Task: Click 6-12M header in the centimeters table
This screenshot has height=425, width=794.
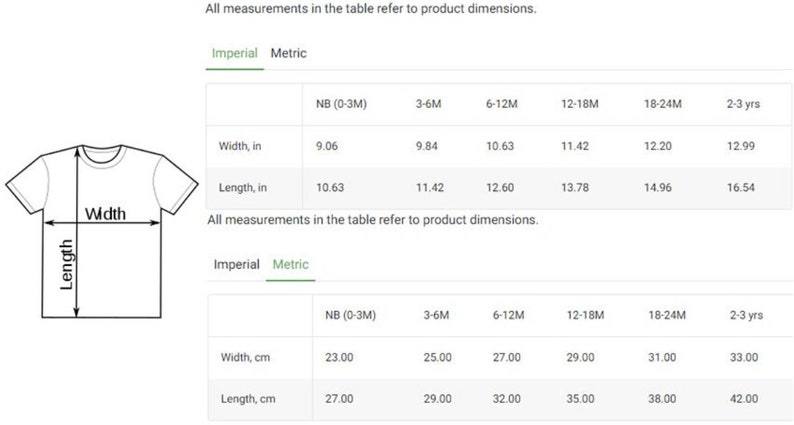Action: (x=508, y=316)
